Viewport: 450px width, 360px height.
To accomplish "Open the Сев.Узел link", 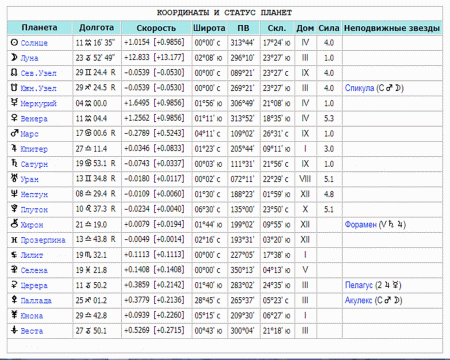I will (38, 73).
